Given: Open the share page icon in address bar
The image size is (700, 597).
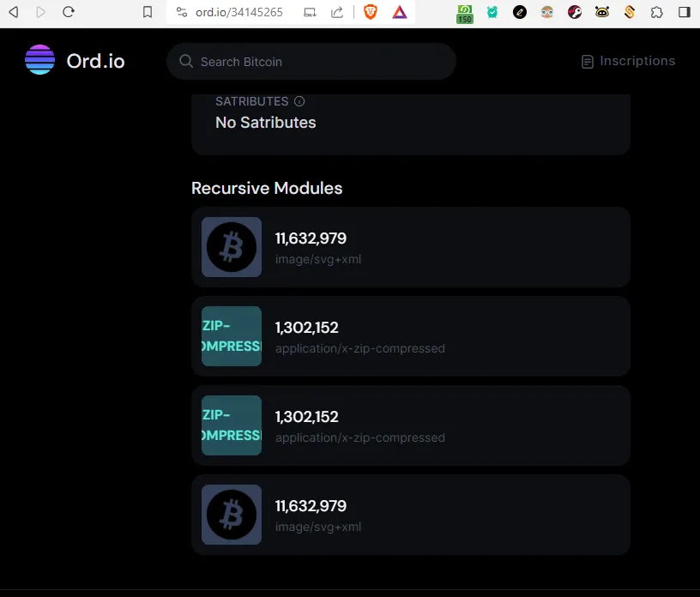Looking at the screenshot, I should (337, 12).
